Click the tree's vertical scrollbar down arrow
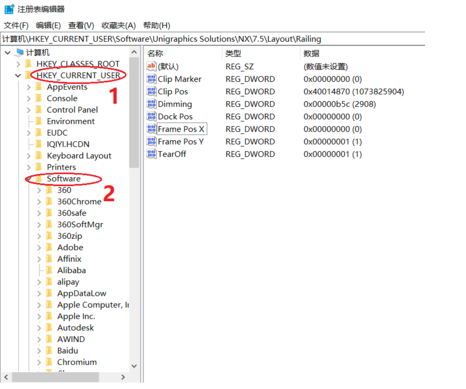Image resolution: width=466 pixels, height=389 pixels. coord(134,366)
